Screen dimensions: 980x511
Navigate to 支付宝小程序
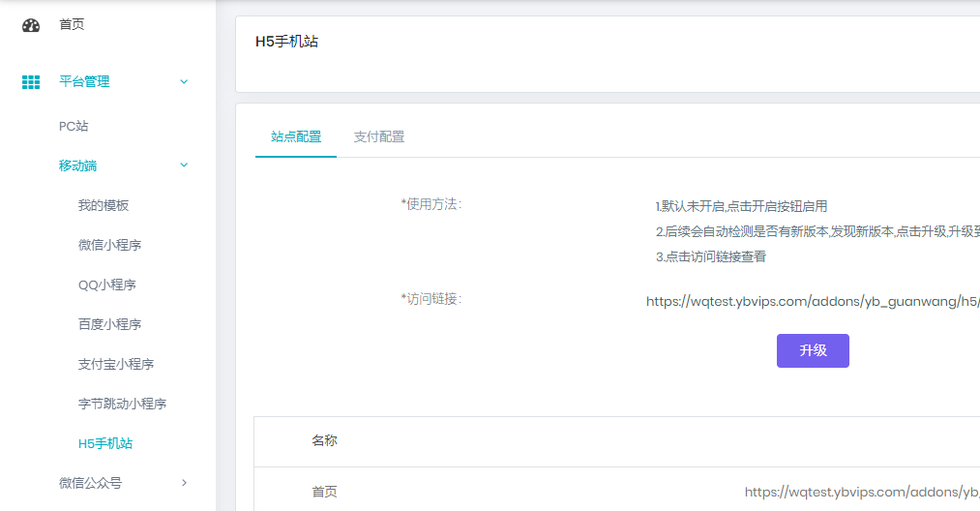pyautogui.click(x=116, y=364)
